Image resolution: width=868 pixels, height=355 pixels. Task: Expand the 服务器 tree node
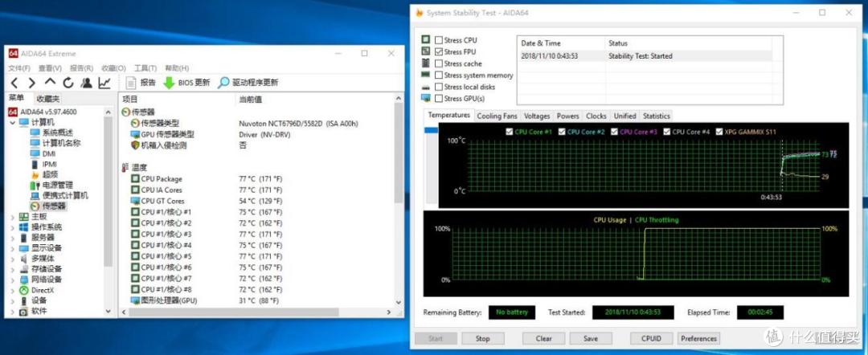(x=13, y=238)
